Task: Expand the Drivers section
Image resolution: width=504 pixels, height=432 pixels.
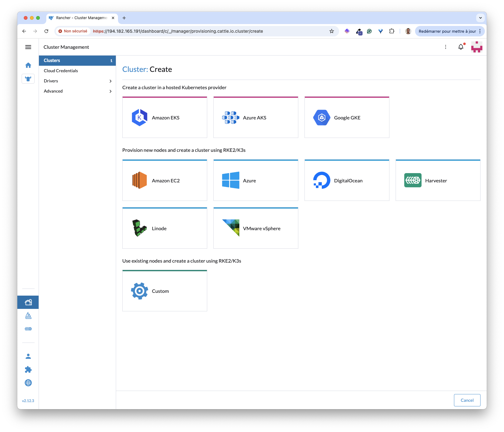Action: [77, 81]
